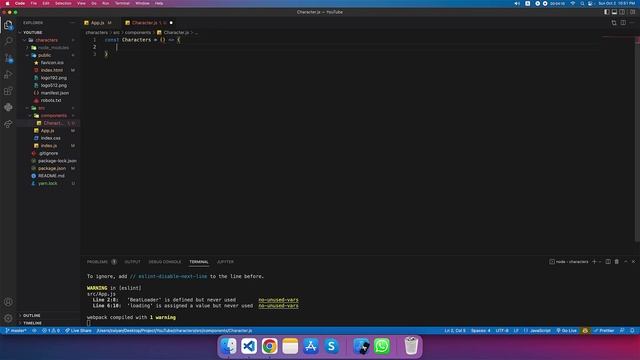
Task: Switch to the App.js editor tab
Action: 98,23
